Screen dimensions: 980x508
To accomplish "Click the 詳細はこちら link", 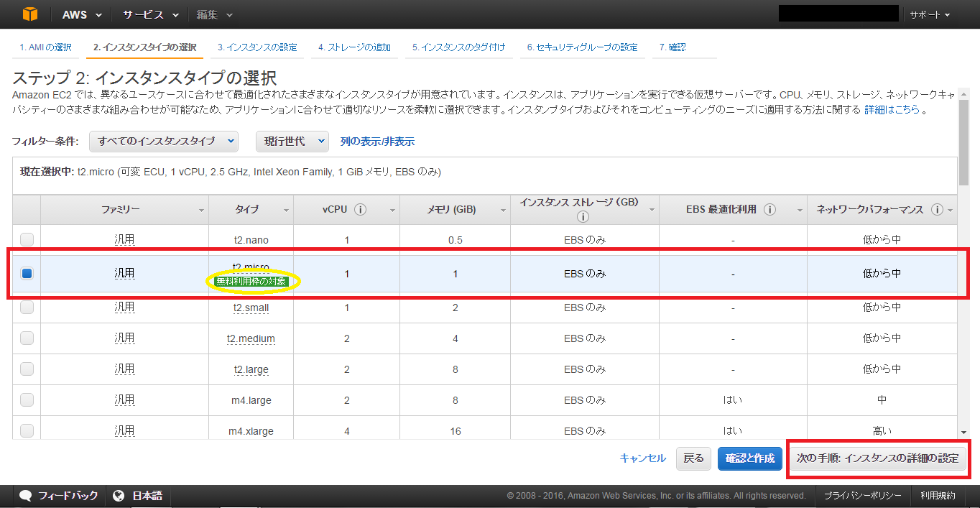I will (x=892, y=110).
